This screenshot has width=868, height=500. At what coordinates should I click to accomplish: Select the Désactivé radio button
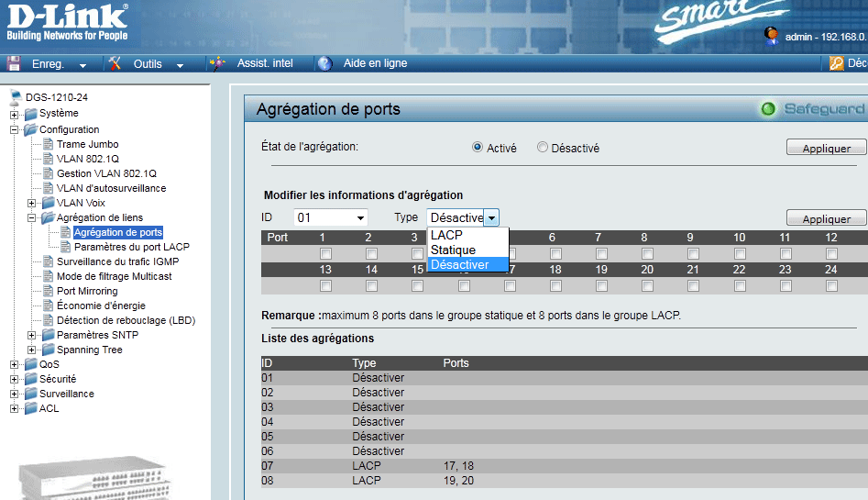pyautogui.click(x=543, y=148)
